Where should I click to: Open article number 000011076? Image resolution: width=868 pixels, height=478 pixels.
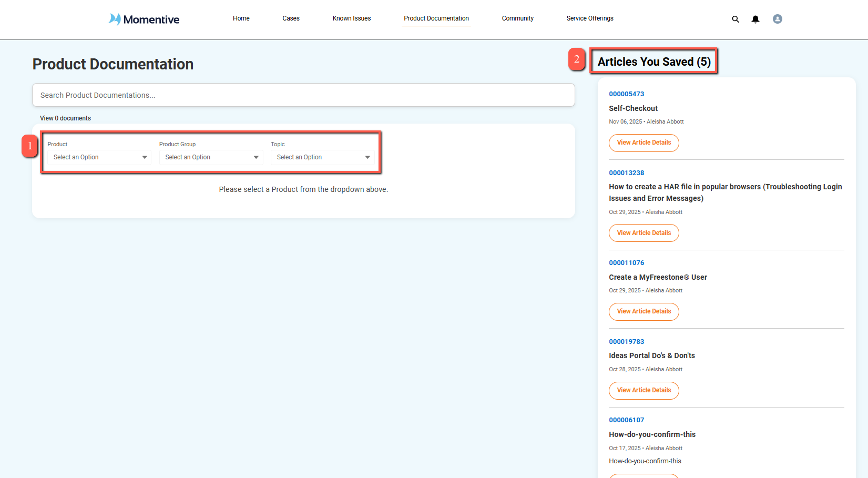pos(627,263)
